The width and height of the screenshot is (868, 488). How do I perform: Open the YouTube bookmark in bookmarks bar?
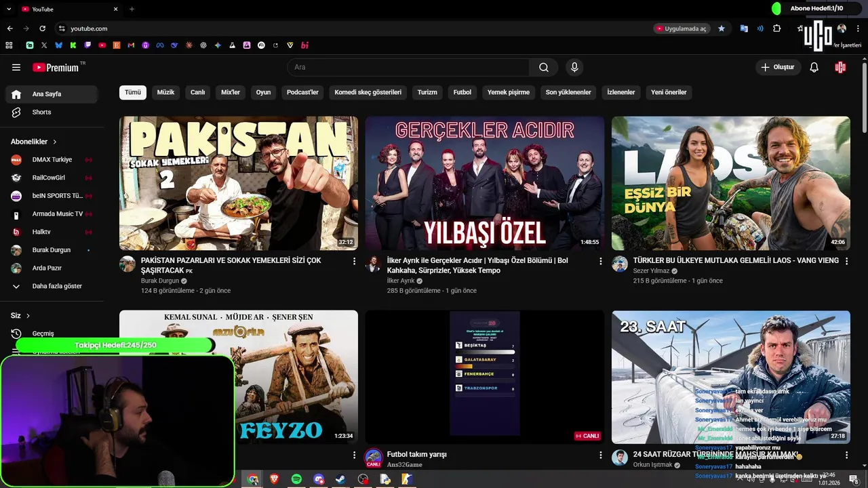click(x=102, y=45)
